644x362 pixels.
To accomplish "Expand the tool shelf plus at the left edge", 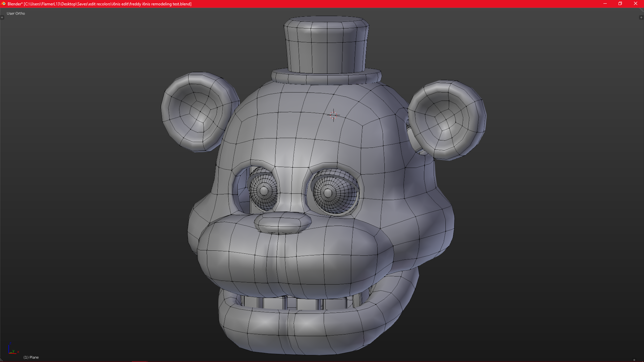I will pyautogui.click(x=2, y=17).
